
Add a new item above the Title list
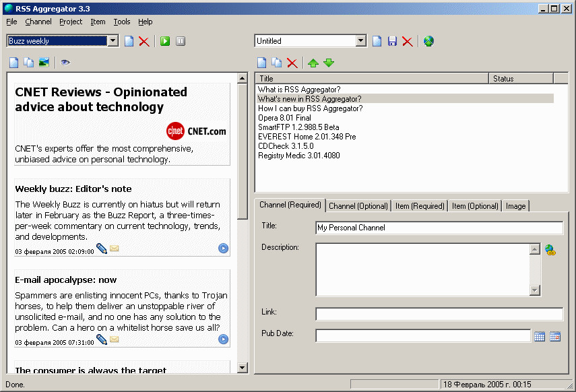(261, 63)
